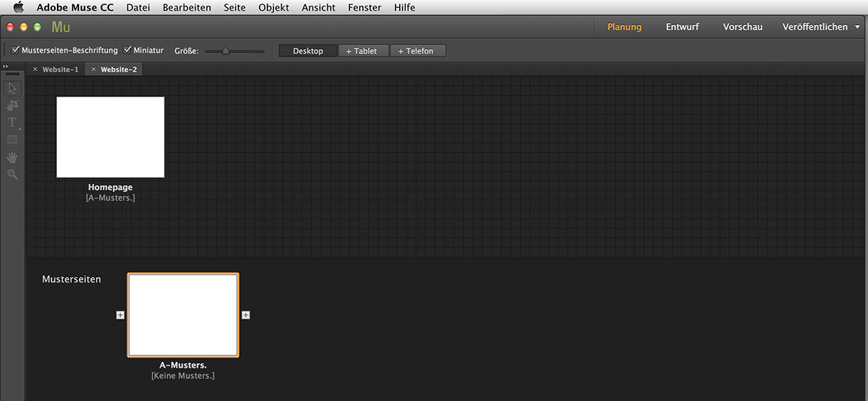
Task: Click the Musterseiten section label
Action: 72,279
